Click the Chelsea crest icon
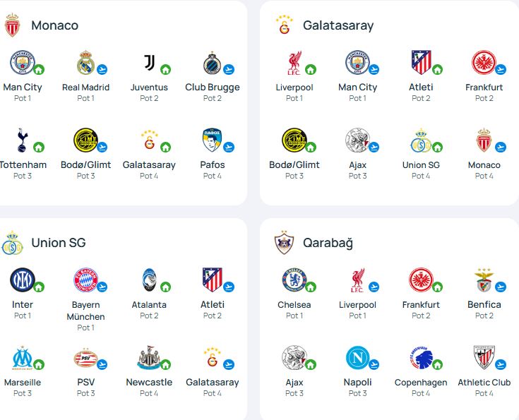The image size is (519, 420). [x=294, y=280]
